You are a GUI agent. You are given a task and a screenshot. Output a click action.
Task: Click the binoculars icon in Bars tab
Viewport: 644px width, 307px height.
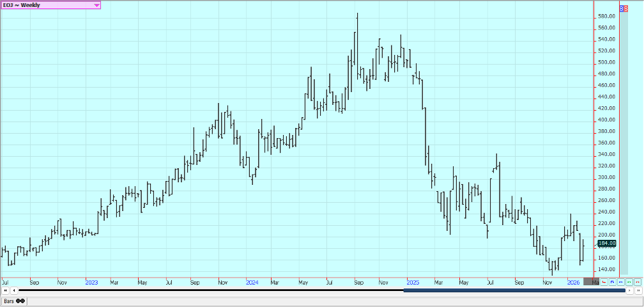click(20, 301)
